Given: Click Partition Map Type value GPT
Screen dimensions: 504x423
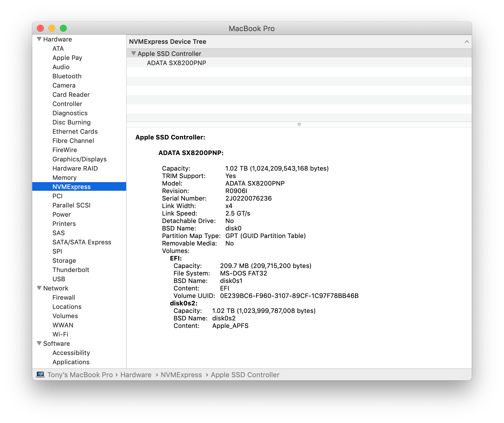Looking at the screenshot, I should click(266, 236).
